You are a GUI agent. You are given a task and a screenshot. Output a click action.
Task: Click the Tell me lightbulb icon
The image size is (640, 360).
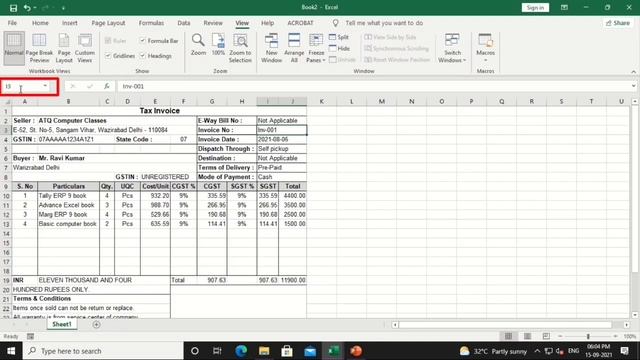336,23
